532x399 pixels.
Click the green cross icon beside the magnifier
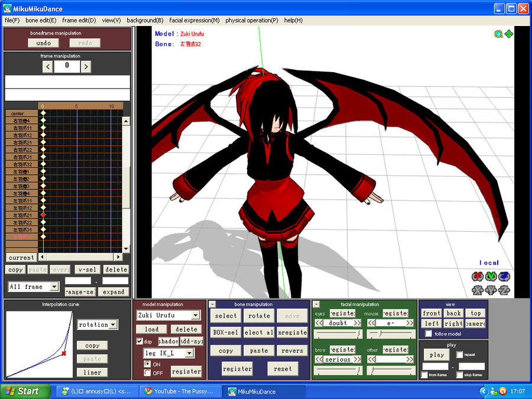pyautogui.click(x=508, y=34)
